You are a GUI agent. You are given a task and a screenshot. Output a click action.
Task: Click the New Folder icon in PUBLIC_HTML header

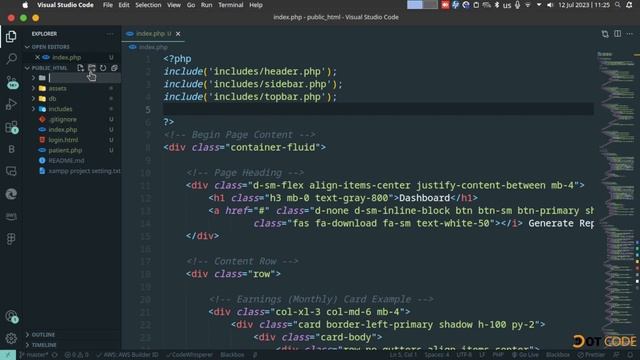pyautogui.click(x=91, y=68)
